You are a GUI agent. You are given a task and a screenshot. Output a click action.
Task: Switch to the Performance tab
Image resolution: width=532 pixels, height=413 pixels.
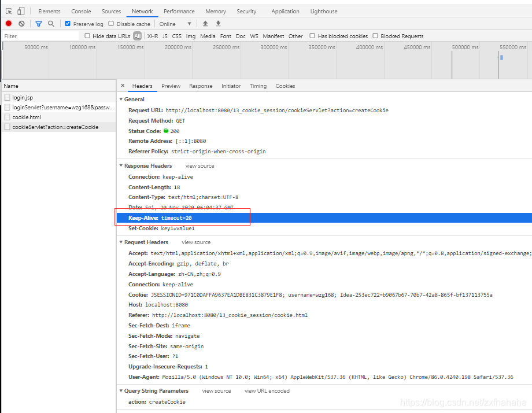coord(179,11)
